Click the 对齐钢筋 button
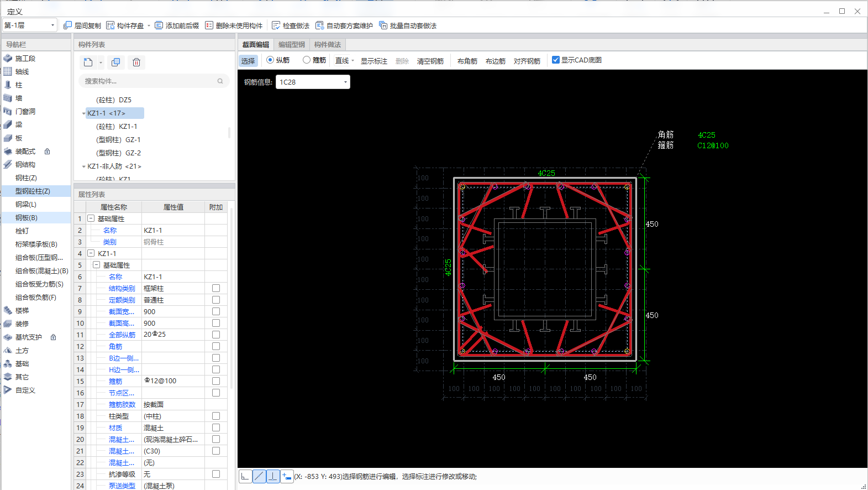The height and width of the screenshot is (490, 868). click(x=527, y=60)
